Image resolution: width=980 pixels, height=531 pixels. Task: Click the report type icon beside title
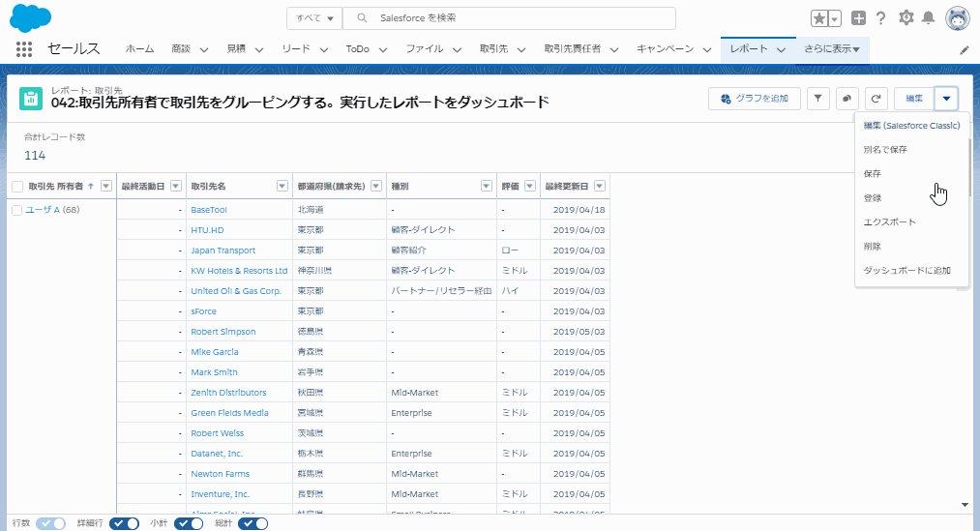coord(31,99)
